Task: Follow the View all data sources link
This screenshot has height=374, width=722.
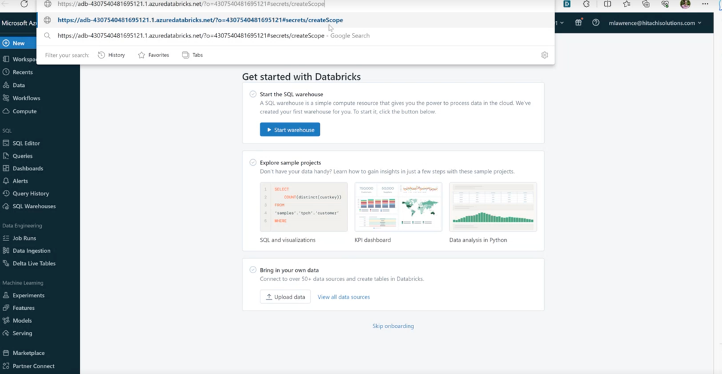Action: pyautogui.click(x=344, y=297)
